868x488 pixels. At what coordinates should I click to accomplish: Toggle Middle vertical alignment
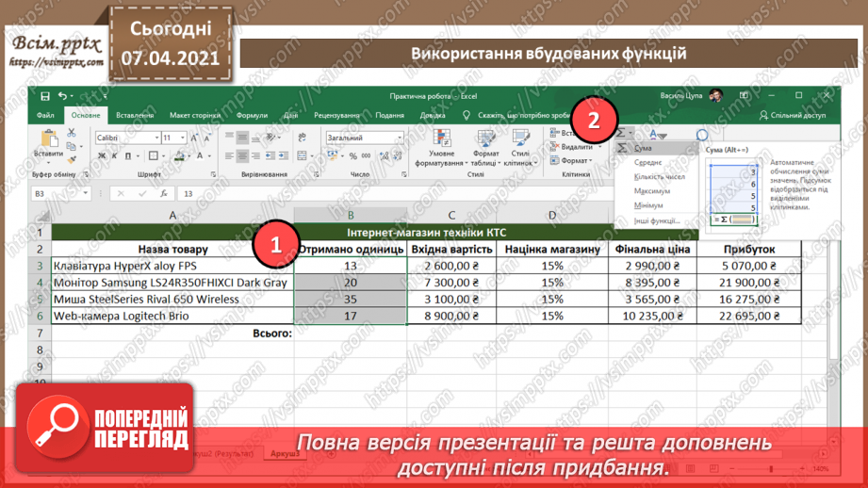click(x=242, y=138)
